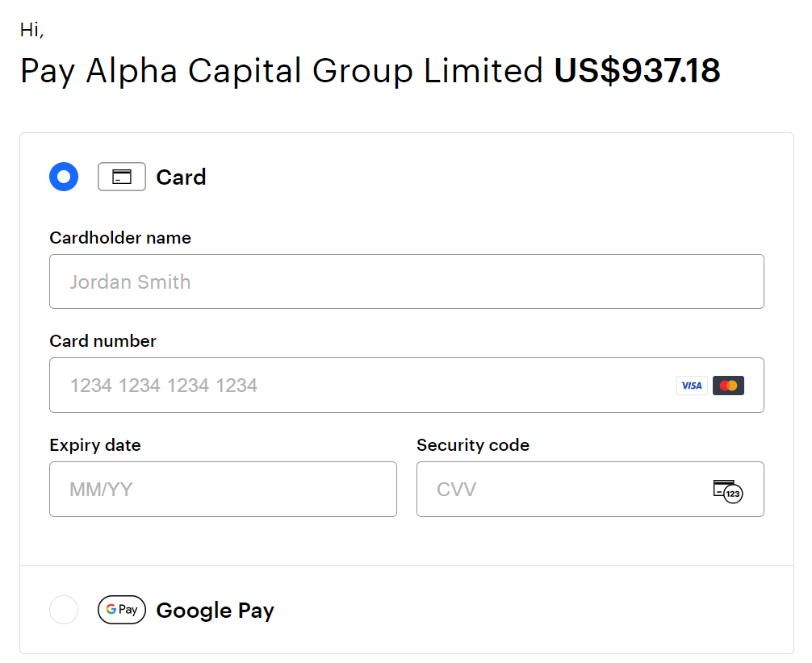Click the Pay Alpha Capital Group Limited heading
The width and height of the screenshot is (812, 663).
(x=282, y=71)
